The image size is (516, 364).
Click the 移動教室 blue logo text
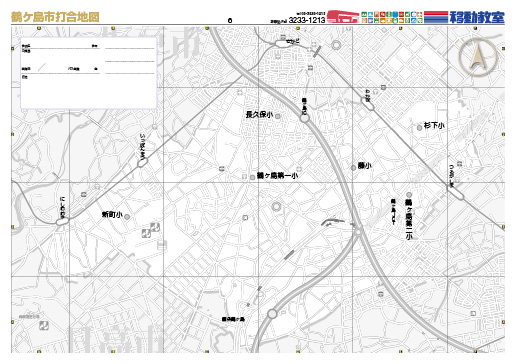pyautogui.click(x=477, y=17)
